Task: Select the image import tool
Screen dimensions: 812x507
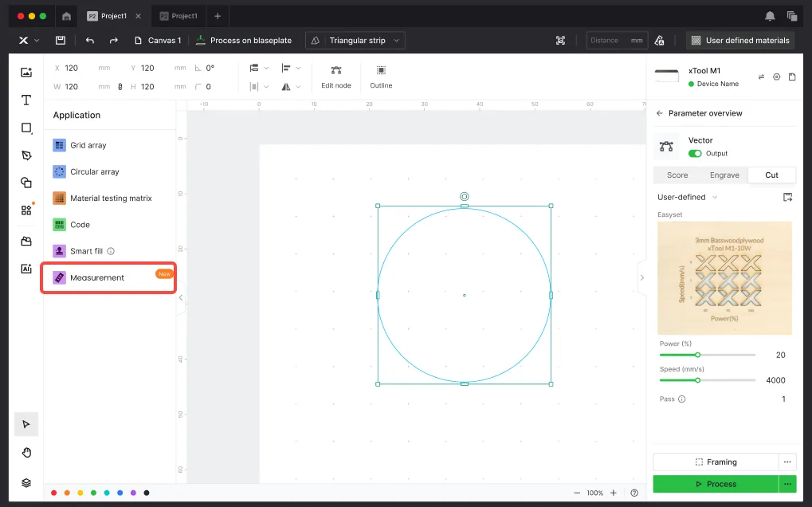Action: pos(26,73)
